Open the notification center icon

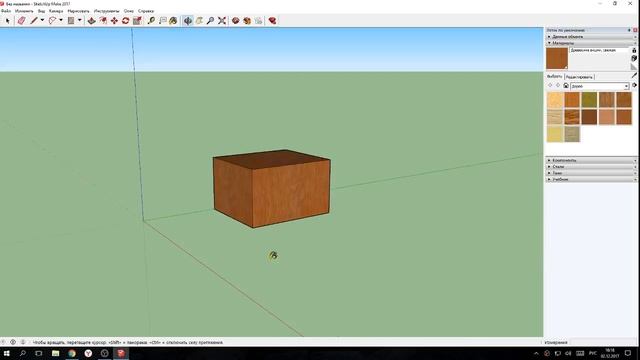click(628, 353)
